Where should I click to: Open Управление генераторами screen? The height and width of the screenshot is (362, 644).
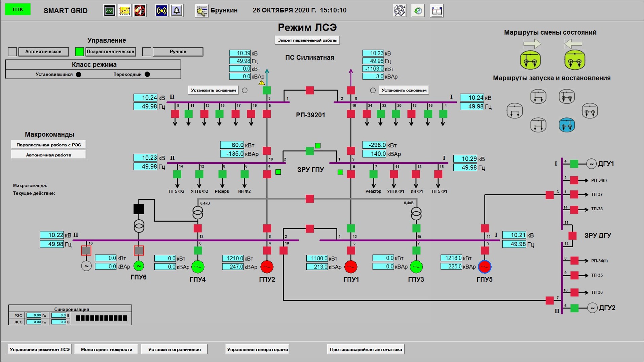[257, 349]
